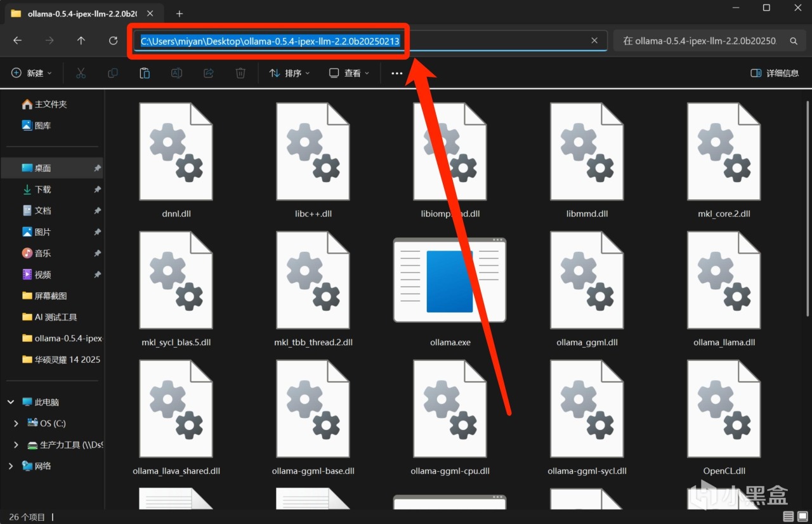Open the 新建 dropdown menu

[x=32, y=73]
